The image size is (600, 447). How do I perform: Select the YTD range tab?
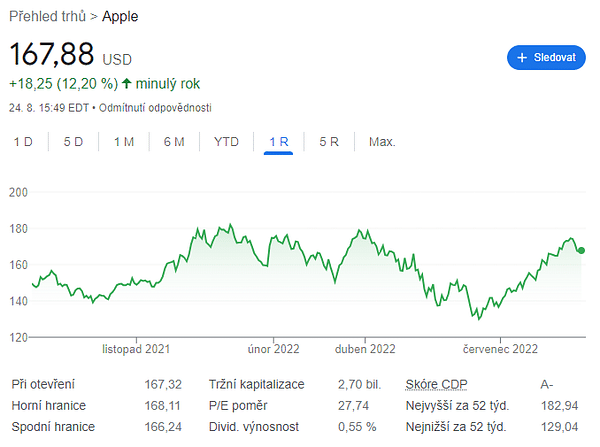click(226, 142)
